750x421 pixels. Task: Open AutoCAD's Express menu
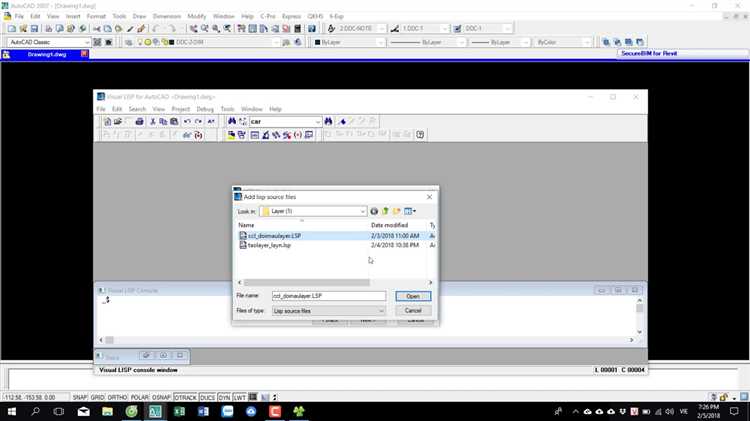coord(291,16)
